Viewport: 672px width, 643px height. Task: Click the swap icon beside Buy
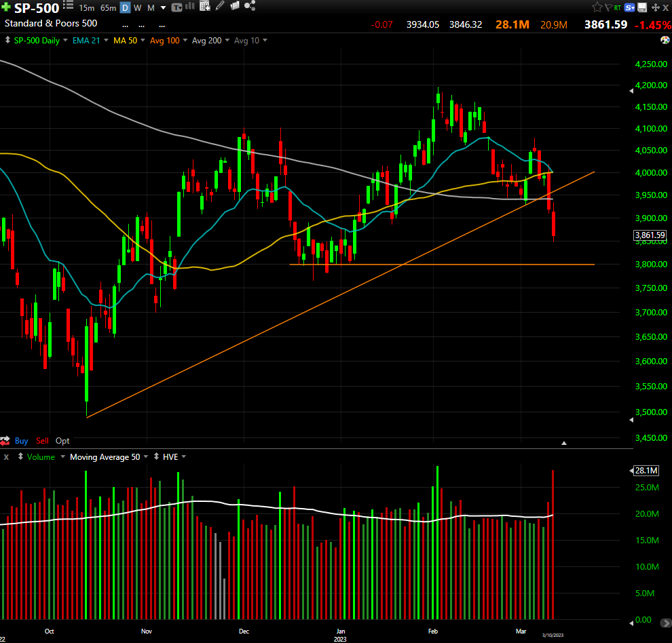pos(5,440)
